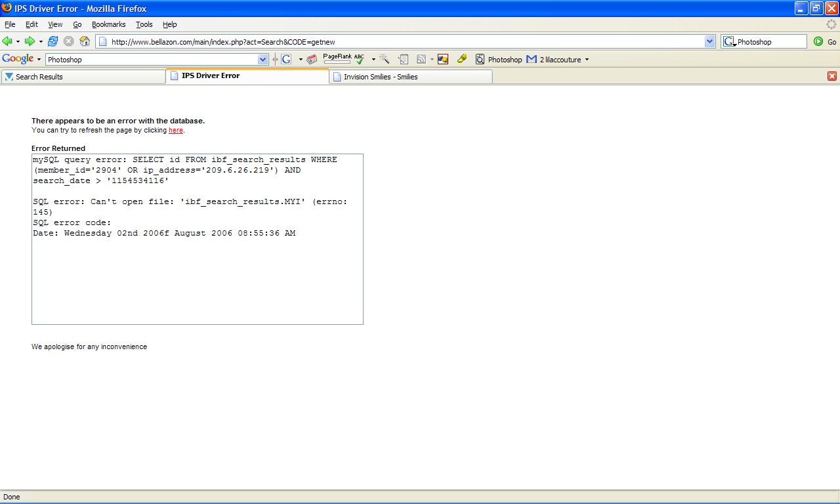Switch to the Invision Smilies tab
This screenshot has width=840, height=504.
(410, 77)
